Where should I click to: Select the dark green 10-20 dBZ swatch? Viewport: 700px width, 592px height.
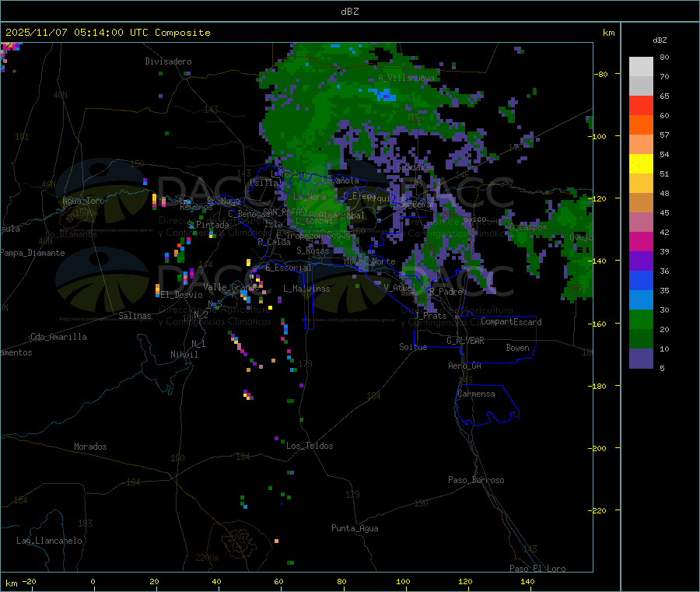click(641, 339)
